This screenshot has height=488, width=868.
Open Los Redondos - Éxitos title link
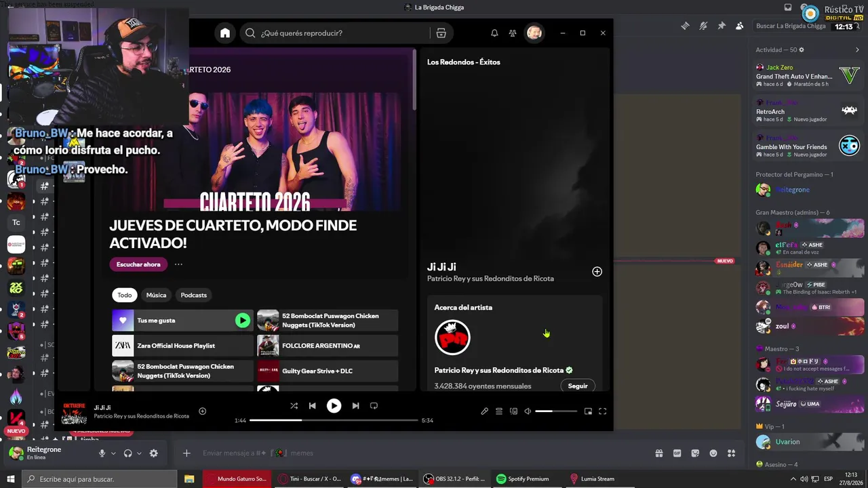point(464,62)
